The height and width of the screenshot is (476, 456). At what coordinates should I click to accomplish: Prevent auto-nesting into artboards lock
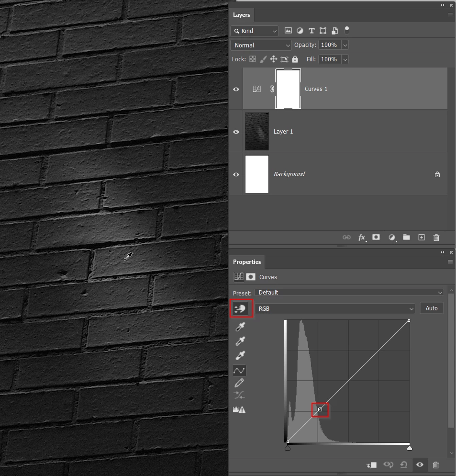click(x=284, y=59)
